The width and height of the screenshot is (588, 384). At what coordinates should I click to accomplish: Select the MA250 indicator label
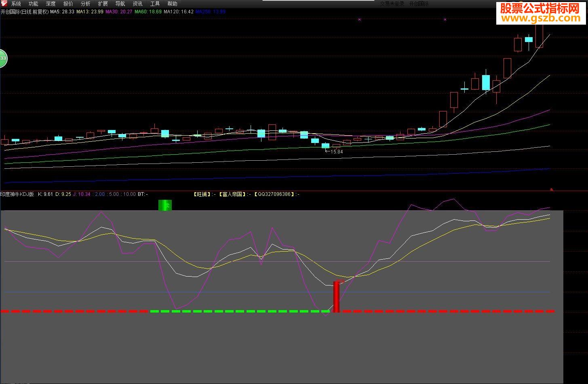tap(210, 12)
